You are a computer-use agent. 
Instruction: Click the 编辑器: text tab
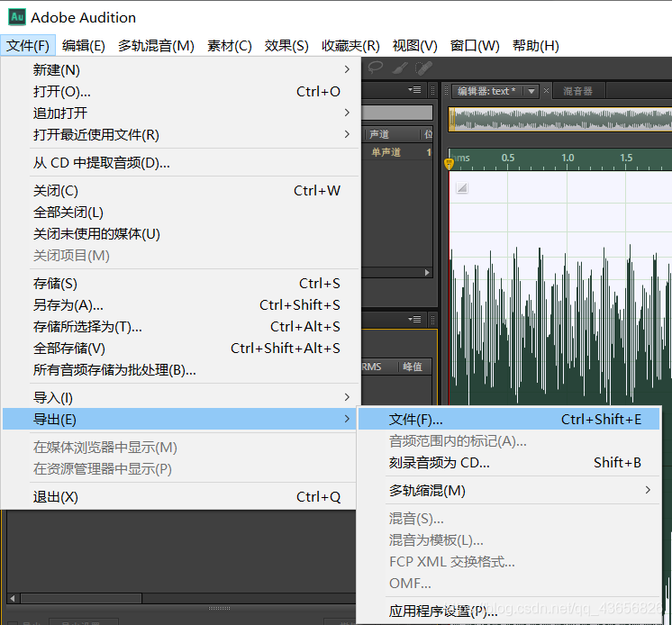click(x=486, y=91)
